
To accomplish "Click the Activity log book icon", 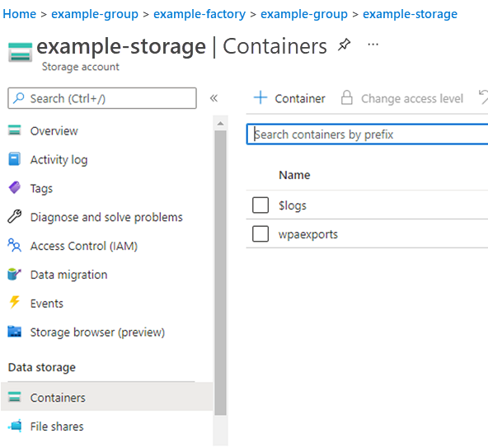I will 14,159.
